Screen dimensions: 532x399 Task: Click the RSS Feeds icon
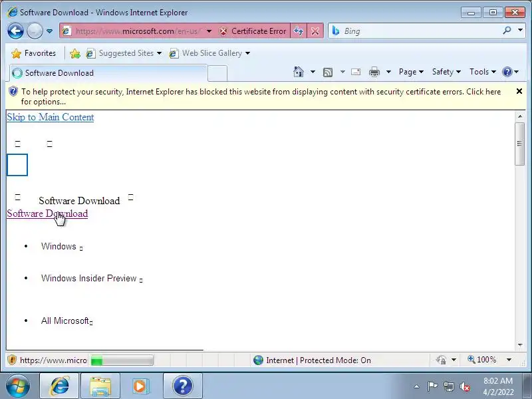click(328, 72)
